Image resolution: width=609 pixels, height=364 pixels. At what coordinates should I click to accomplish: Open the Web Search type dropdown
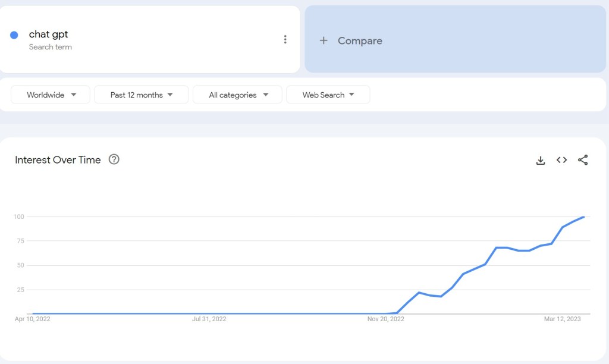[328, 95]
